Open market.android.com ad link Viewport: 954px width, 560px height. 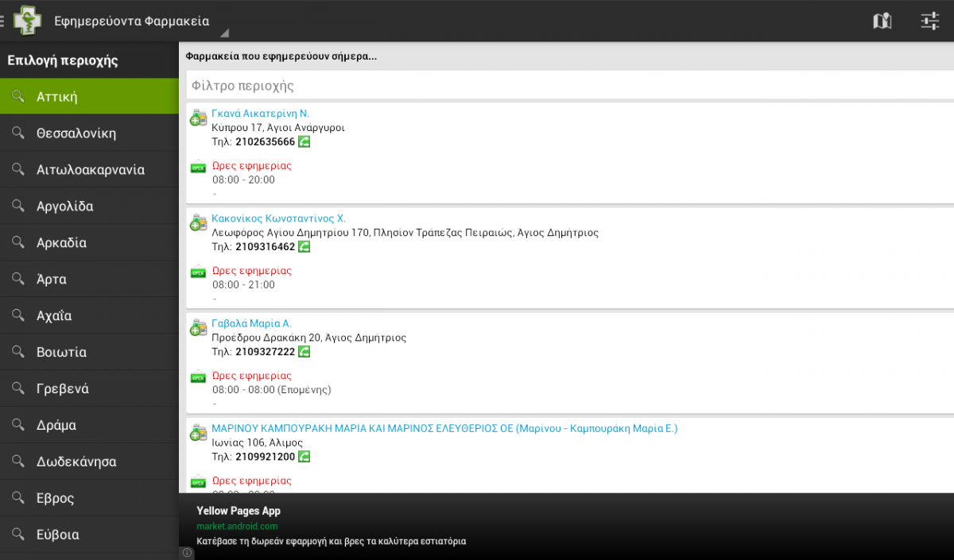(x=237, y=527)
